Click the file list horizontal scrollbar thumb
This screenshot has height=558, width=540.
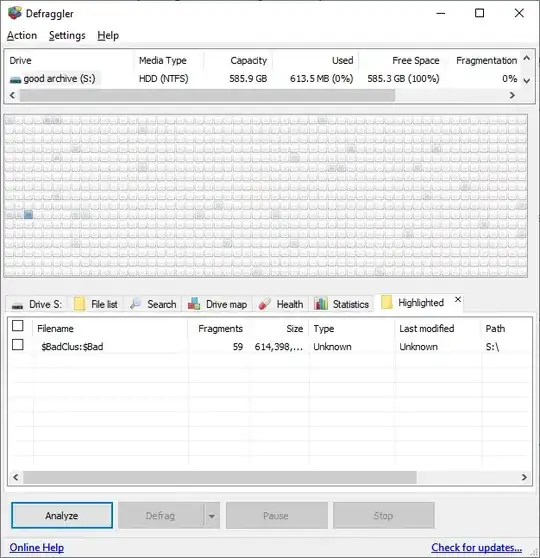[220, 477]
